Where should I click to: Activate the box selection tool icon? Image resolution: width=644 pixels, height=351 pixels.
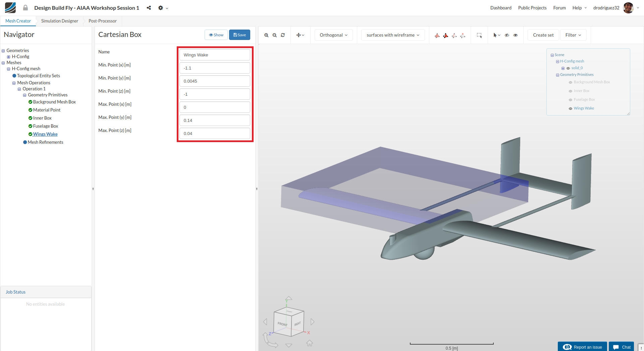[x=479, y=35]
